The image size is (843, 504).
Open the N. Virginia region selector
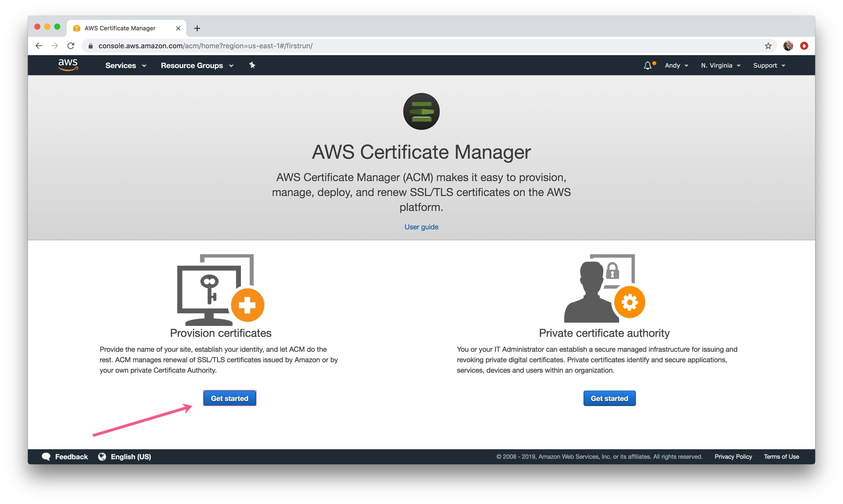point(720,65)
